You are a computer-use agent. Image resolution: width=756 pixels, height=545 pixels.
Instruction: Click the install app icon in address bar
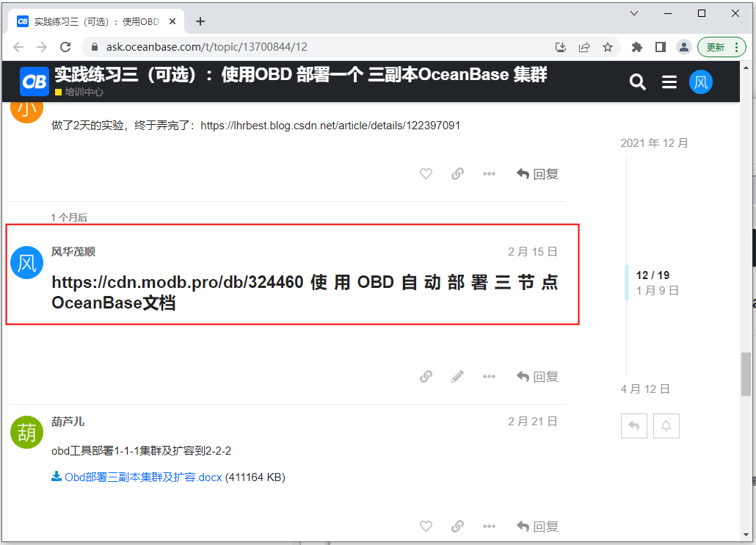[x=560, y=47]
